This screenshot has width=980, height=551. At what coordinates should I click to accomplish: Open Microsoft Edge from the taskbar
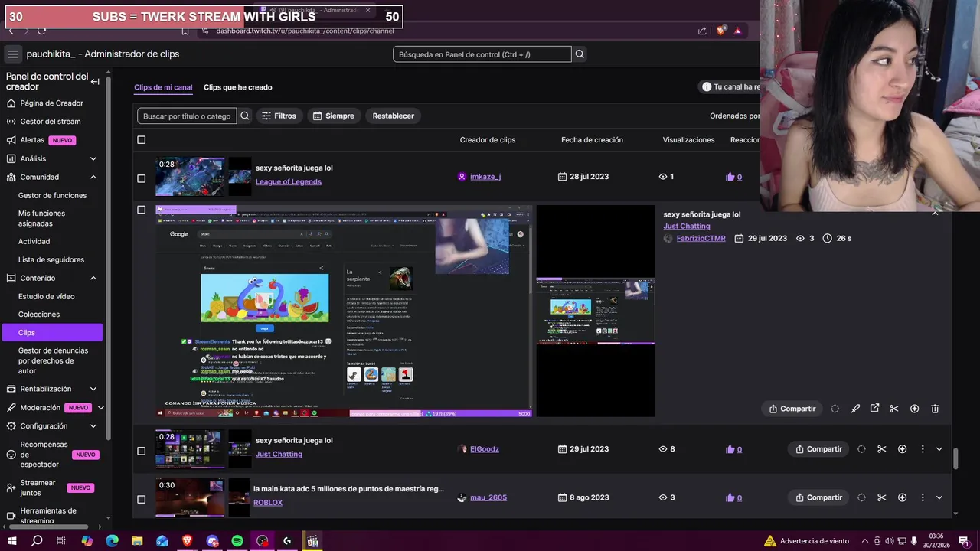[x=112, y=541]
